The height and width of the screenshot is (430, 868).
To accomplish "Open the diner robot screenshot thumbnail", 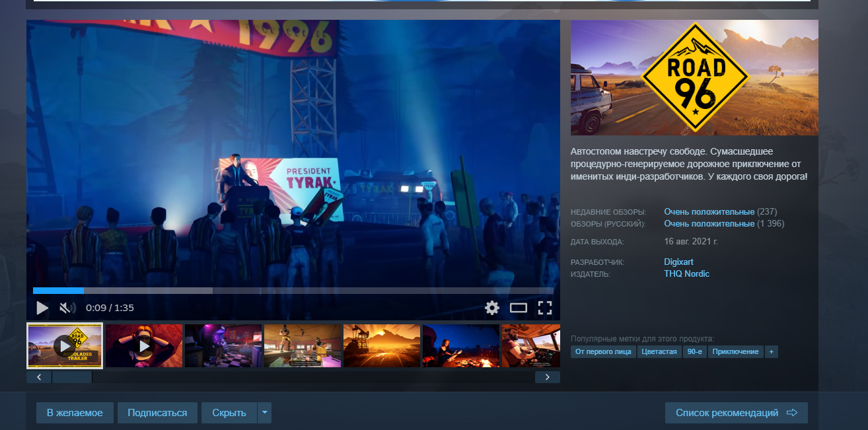I will [303, 345].
